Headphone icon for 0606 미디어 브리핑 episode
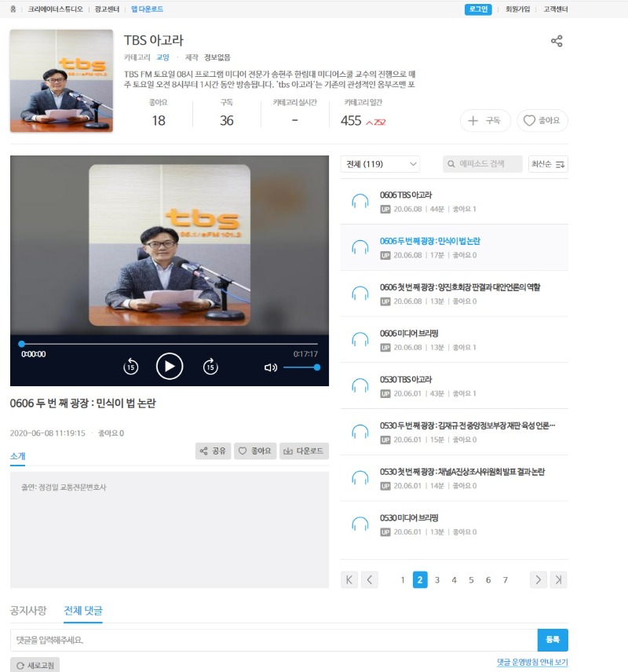 click(360, 340)
